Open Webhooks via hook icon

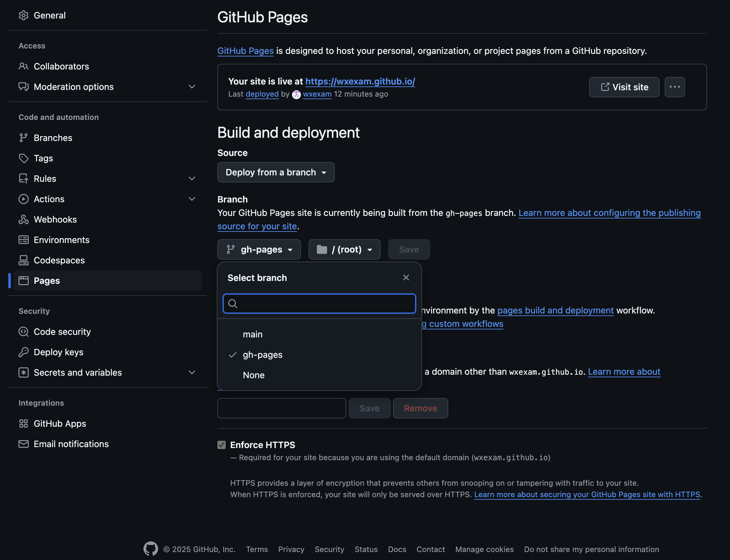23,219
